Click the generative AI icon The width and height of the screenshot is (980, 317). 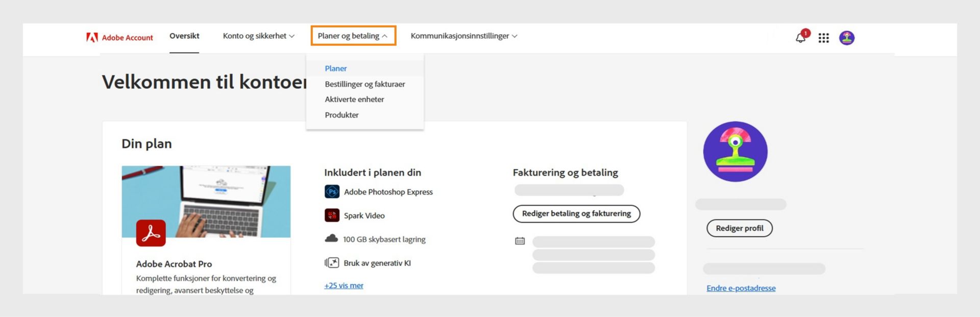pyautogui.click(x=332, y=263)
